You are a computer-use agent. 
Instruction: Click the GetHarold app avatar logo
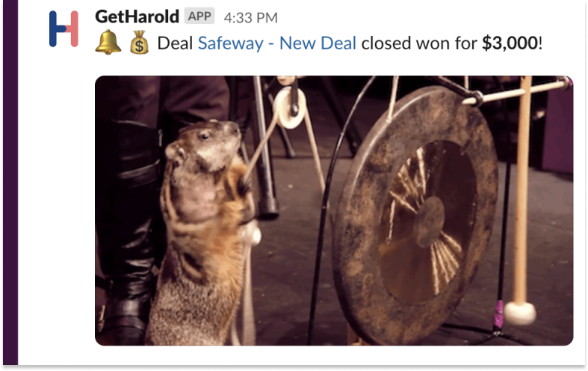64,29
